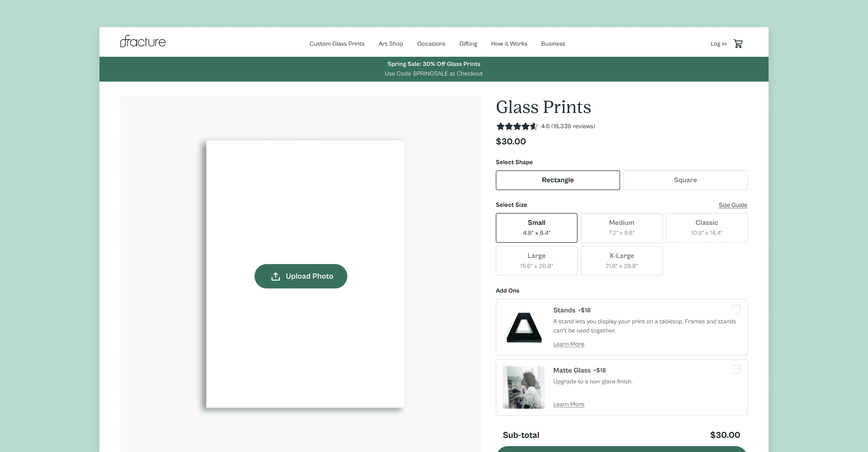Choose the X-Large size option
Image resolution: width=868 pixels, height=452 pixels.
pos(621,261)
